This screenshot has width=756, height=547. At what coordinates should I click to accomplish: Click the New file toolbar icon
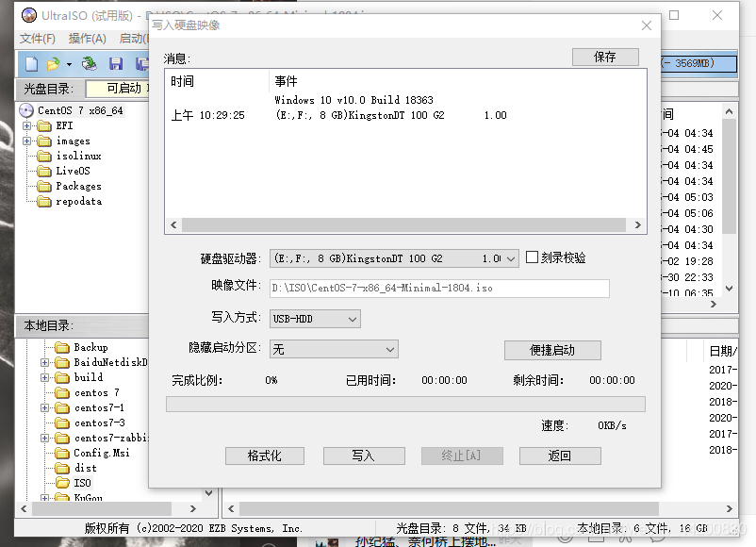click(31, 64)
